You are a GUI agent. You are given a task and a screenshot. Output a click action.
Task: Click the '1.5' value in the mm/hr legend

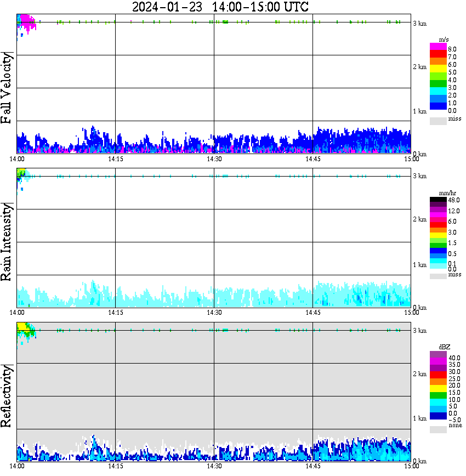tap(452, 243)
